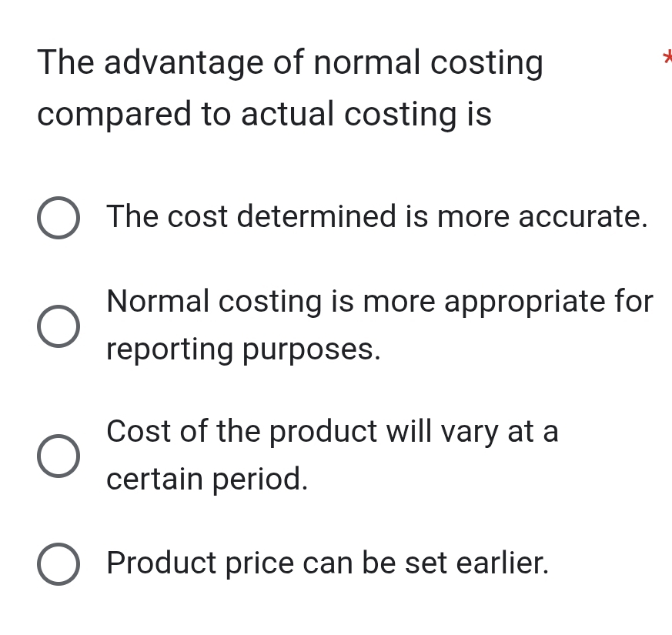Mark the "Cost of the product will vary" radio circle
This screenshot has width=672, height=635.
click(58, 456)
